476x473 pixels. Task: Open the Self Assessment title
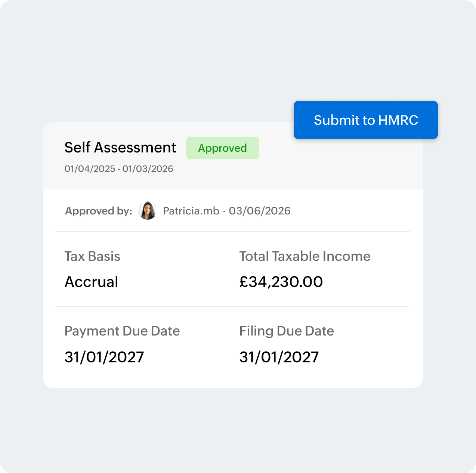click(120, 148)
